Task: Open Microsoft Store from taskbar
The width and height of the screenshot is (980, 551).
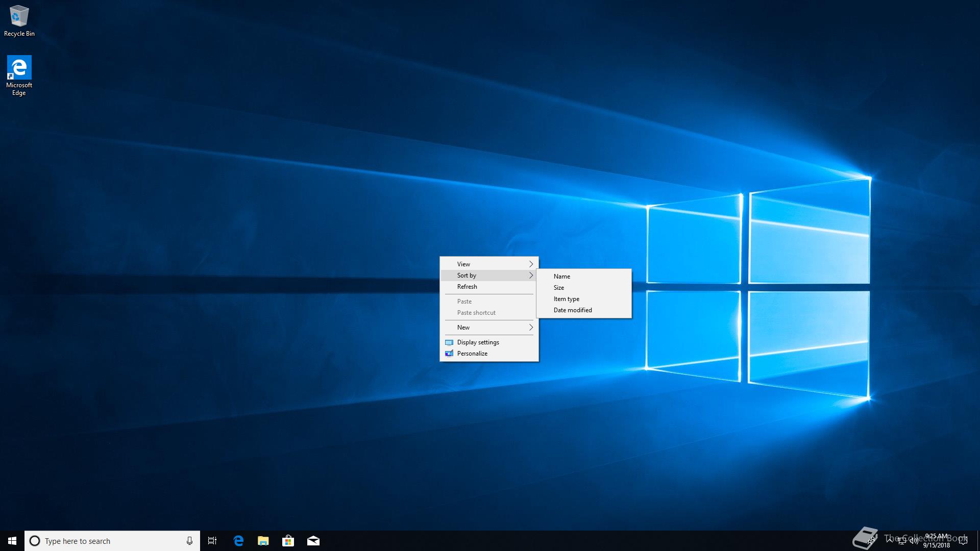Action: pos(288,541)
